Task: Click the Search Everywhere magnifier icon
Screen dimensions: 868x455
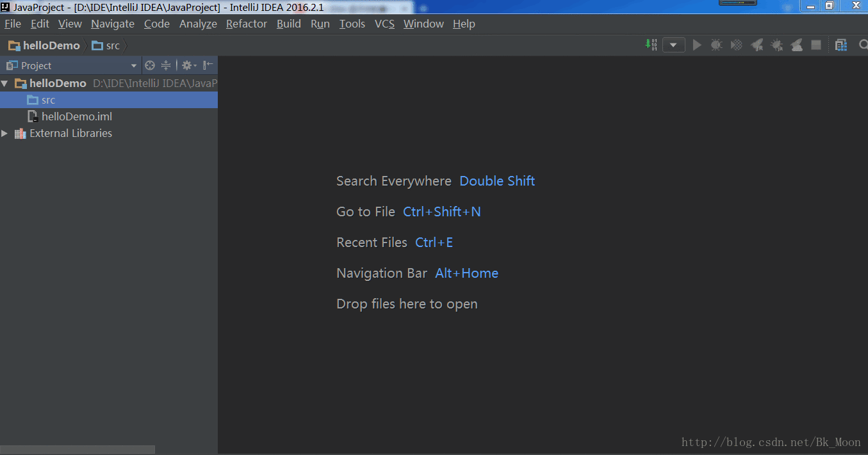Action: [862, 45]
